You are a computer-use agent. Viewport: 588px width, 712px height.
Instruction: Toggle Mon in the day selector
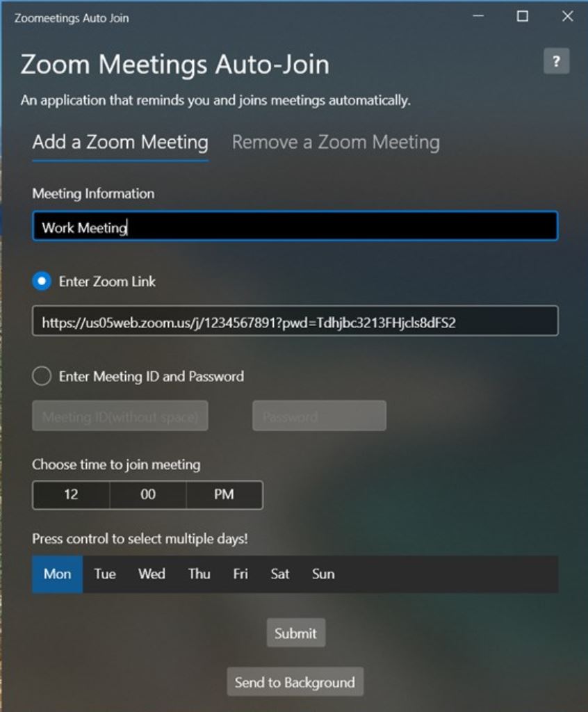pos(57,574)
